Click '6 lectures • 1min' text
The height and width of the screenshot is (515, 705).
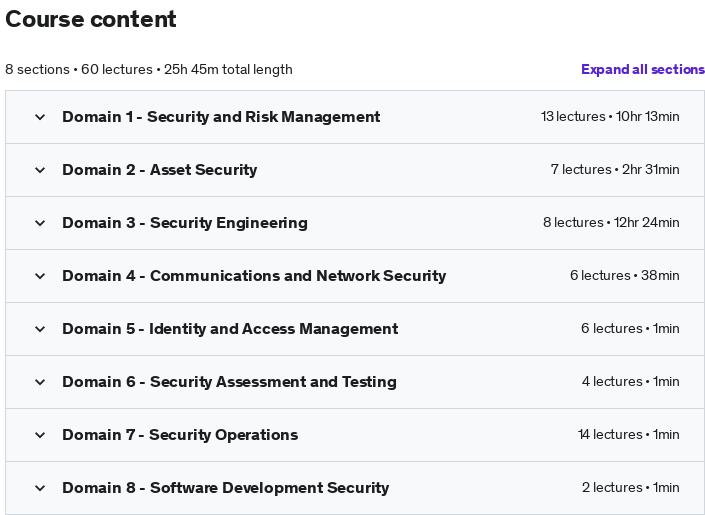630,328
